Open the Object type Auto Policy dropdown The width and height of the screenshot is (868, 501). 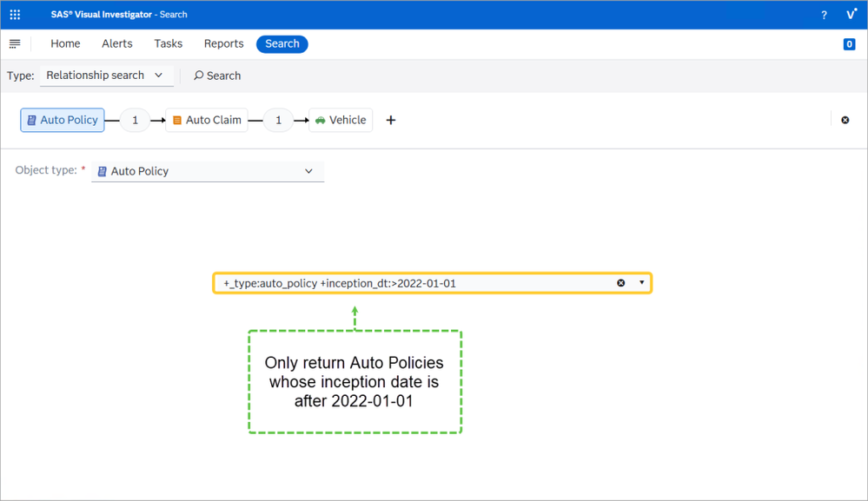208,171
